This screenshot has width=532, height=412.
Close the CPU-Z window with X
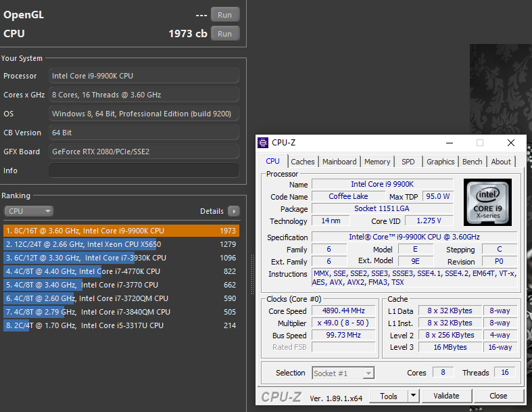tap(511, 143)
